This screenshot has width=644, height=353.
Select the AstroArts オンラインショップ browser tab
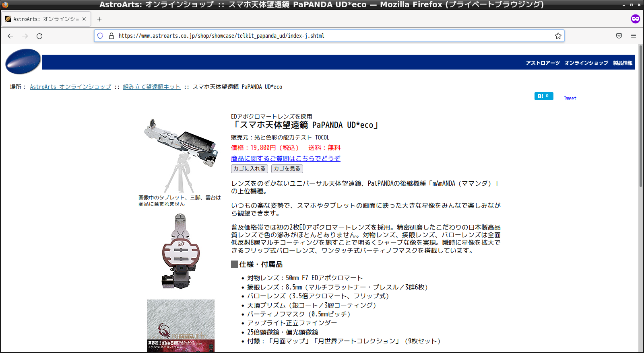(46, 19)
